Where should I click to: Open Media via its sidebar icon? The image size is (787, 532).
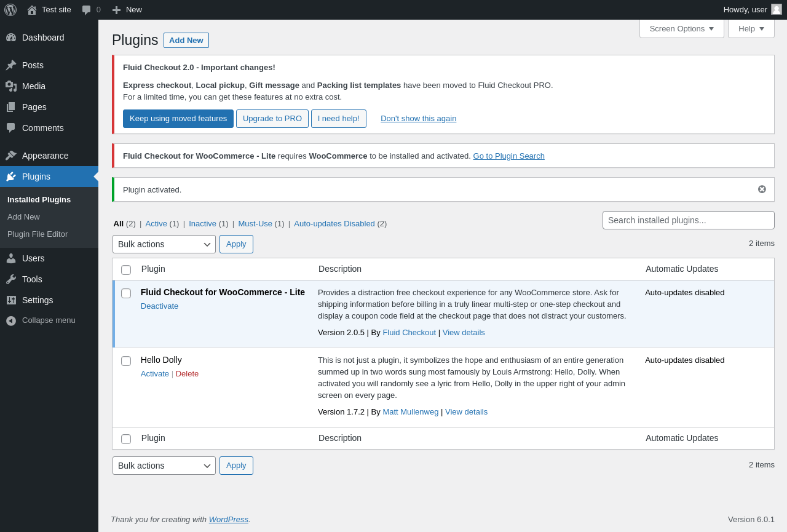coord(11,86)
